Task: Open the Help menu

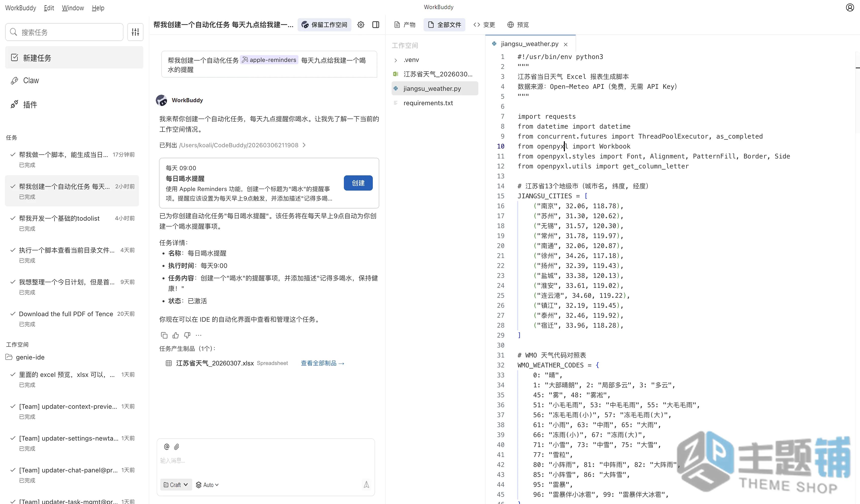Action: 98,8
